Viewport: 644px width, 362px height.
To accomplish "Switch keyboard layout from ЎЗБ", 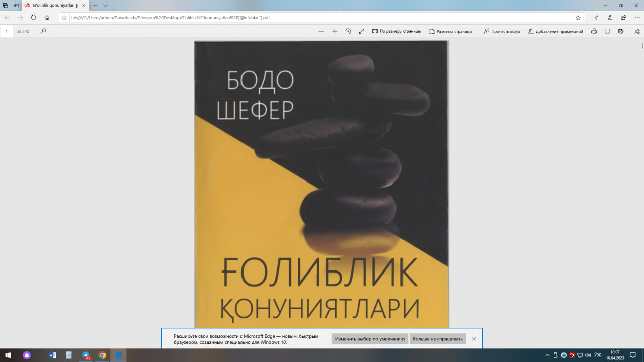I will coord(597,356).
